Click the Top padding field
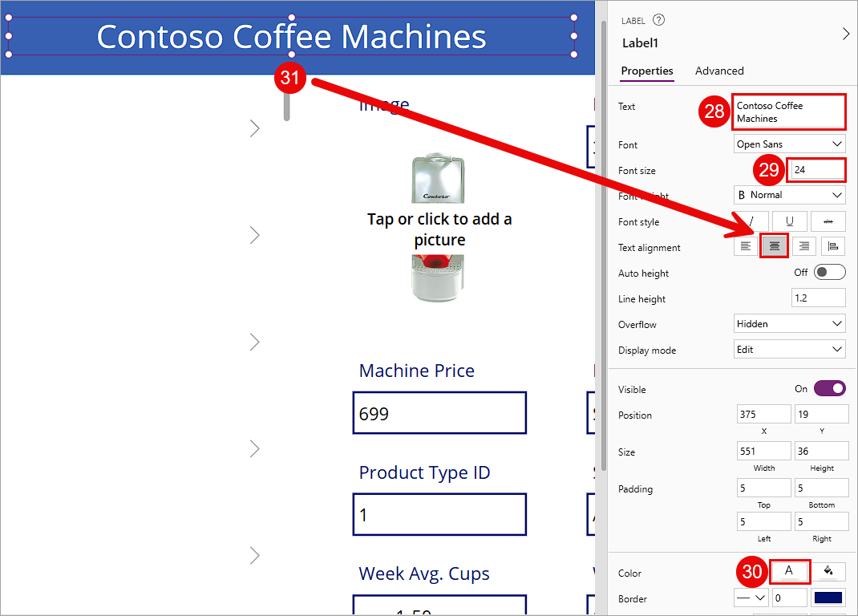Screen dimensions: 858x616 pos(763,488)
